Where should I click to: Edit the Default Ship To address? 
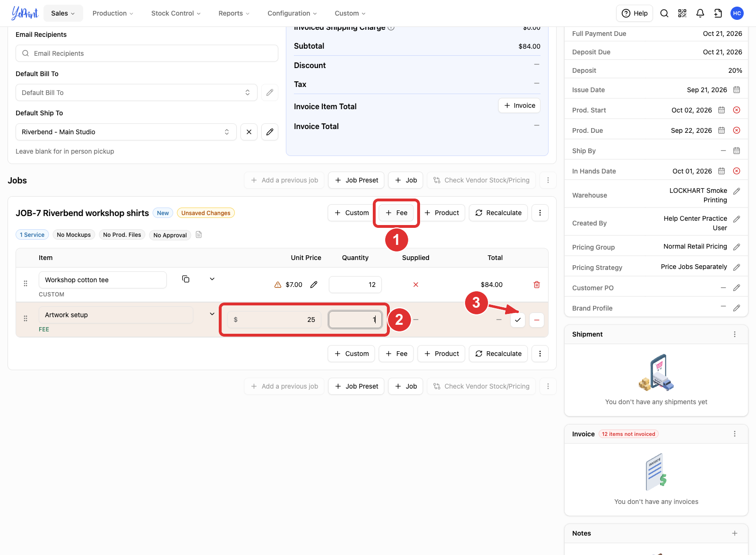[270, 132]
